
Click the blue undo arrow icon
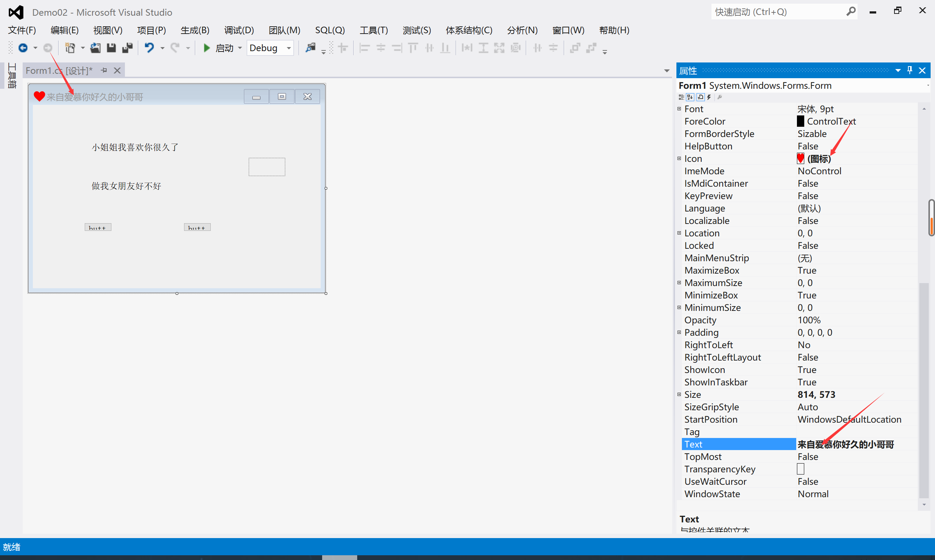(x=149, y=48)
